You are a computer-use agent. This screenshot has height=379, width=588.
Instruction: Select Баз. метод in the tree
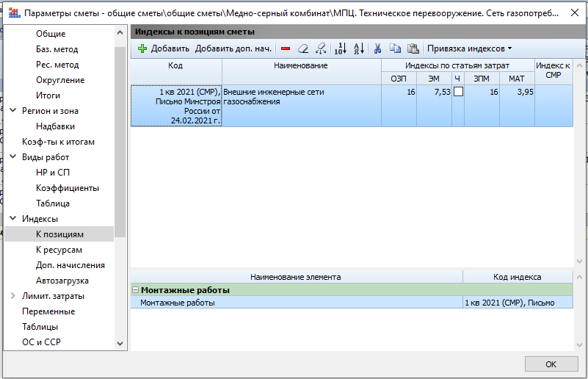coord(57,49)
